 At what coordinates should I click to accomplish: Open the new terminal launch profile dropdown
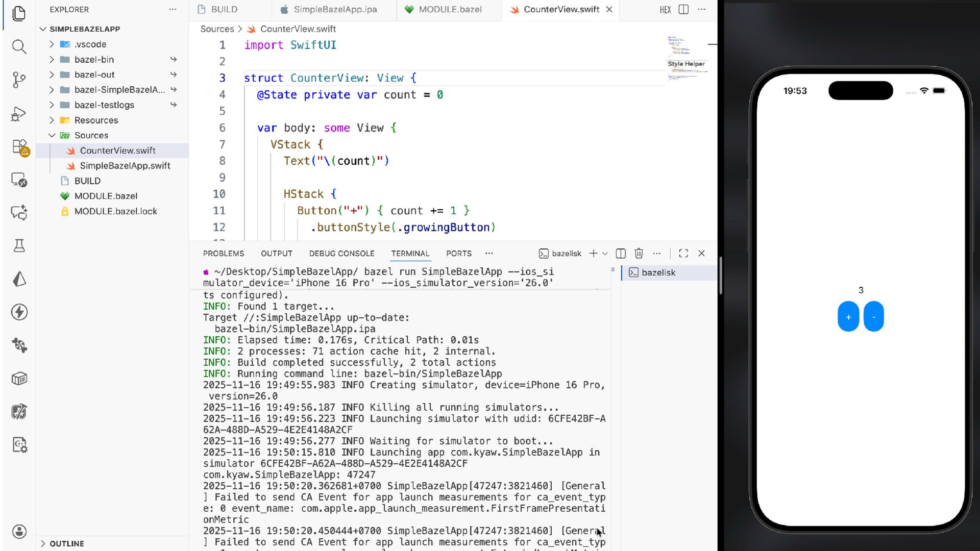click(x=605, y=254)
